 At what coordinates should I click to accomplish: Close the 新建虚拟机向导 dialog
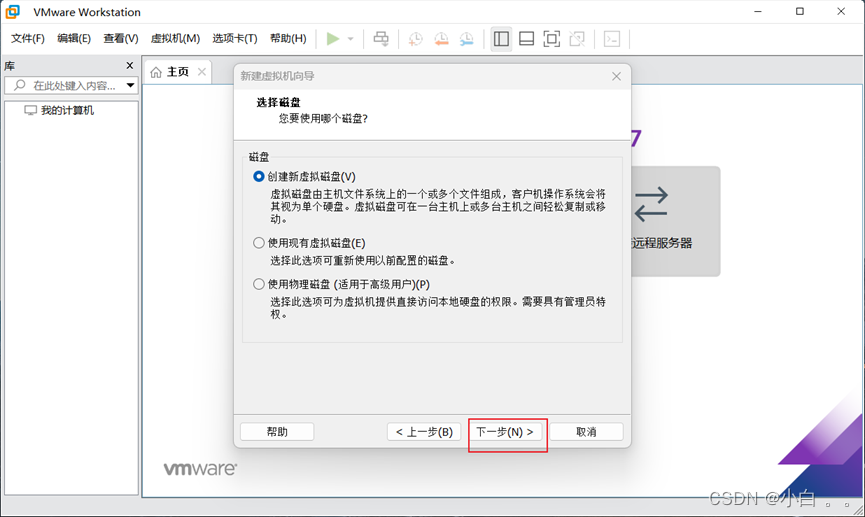tap(616, 76)
